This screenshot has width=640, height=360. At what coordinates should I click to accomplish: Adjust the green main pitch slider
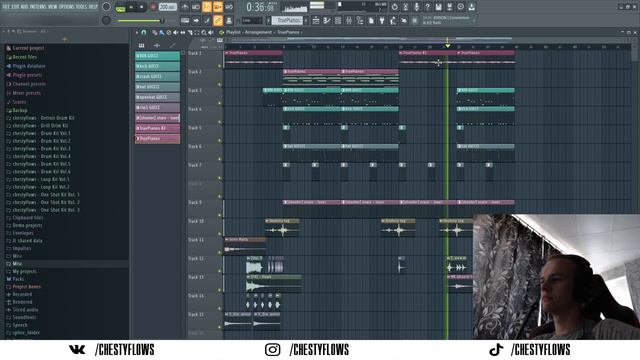coord(141,20)
